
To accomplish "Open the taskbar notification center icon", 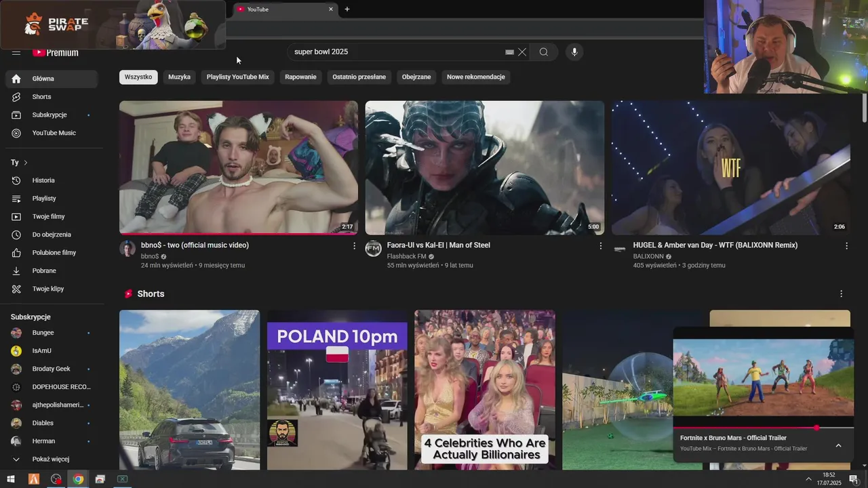I will (x=853, y=479).
